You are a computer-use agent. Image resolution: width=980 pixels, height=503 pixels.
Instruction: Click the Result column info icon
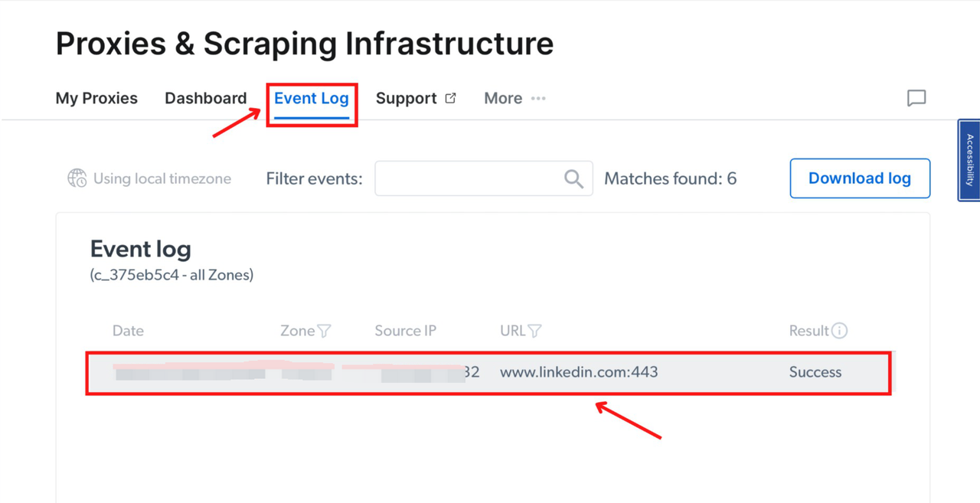tap(840, 331)
